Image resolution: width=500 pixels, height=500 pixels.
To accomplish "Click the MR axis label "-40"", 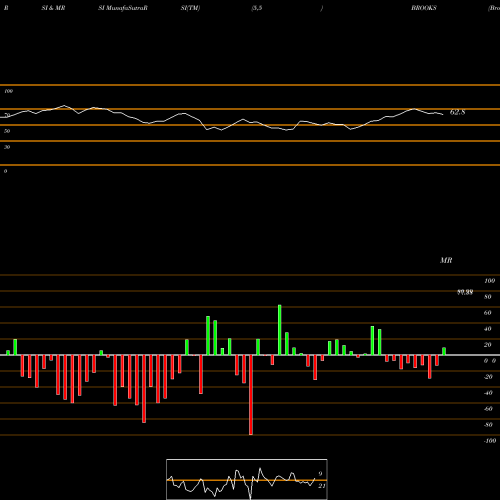I will point(488,393).
